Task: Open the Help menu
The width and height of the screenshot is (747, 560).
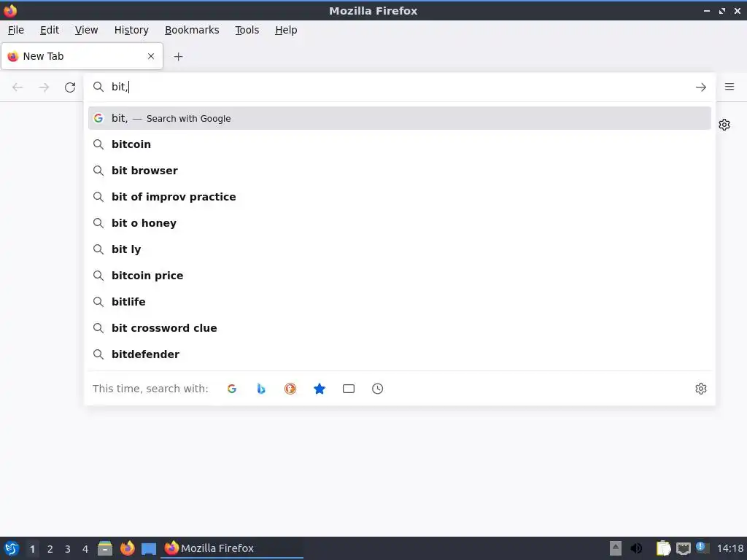Action: 286,30
